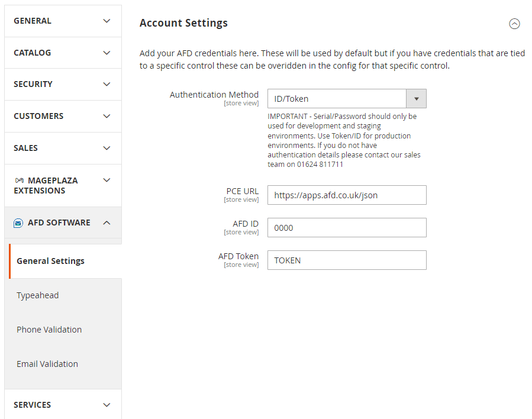Viewport: 532px width, 419px height.
Task: Click the dropdown arrow beside ID/Token
Action: [416, 99]
